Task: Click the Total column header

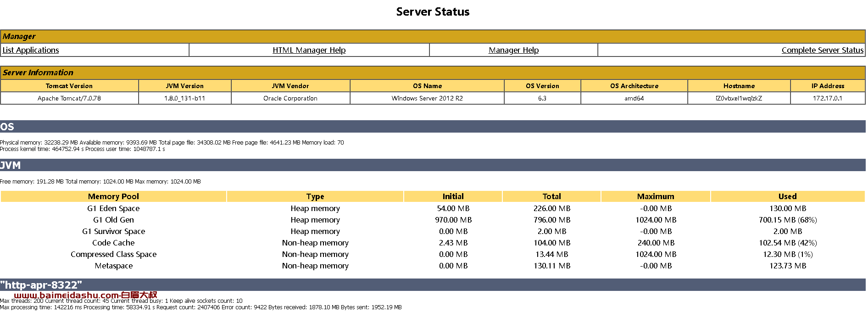Action: point(552,196)
